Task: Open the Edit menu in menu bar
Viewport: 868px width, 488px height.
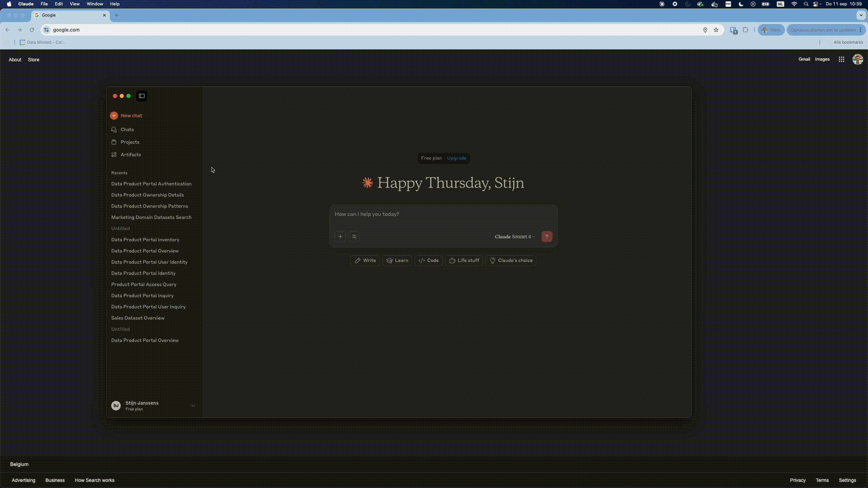Action: (59, 4)
